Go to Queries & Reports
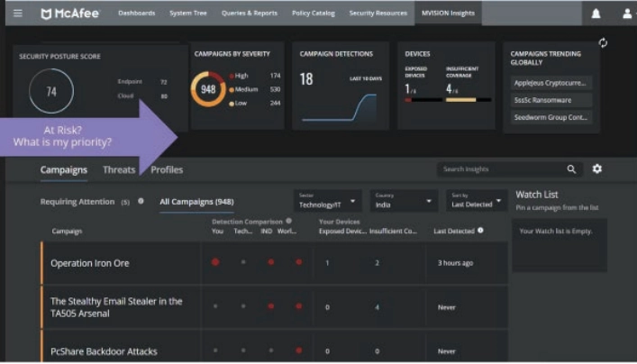 (250, 13)
